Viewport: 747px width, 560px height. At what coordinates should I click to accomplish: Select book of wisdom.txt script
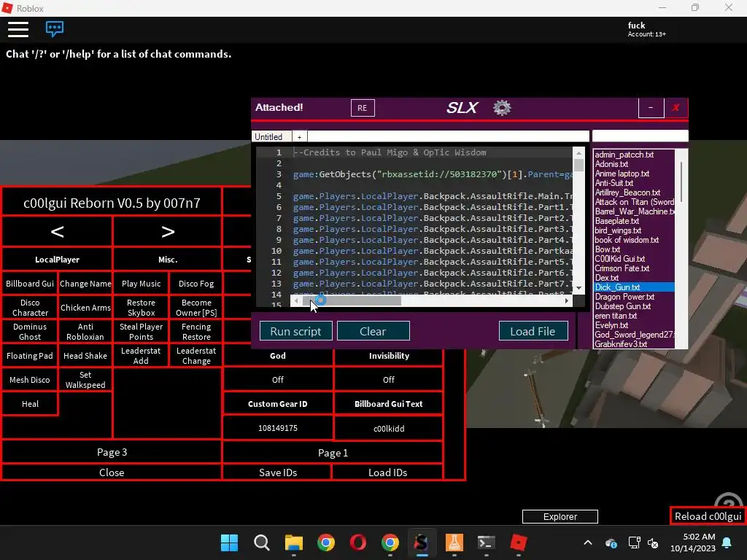tap(627, 240)
